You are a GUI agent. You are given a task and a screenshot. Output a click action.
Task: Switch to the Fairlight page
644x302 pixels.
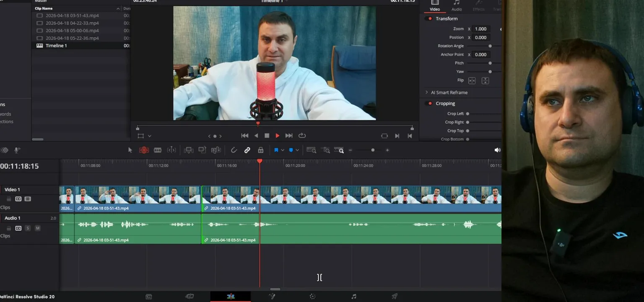click(353, 297)
